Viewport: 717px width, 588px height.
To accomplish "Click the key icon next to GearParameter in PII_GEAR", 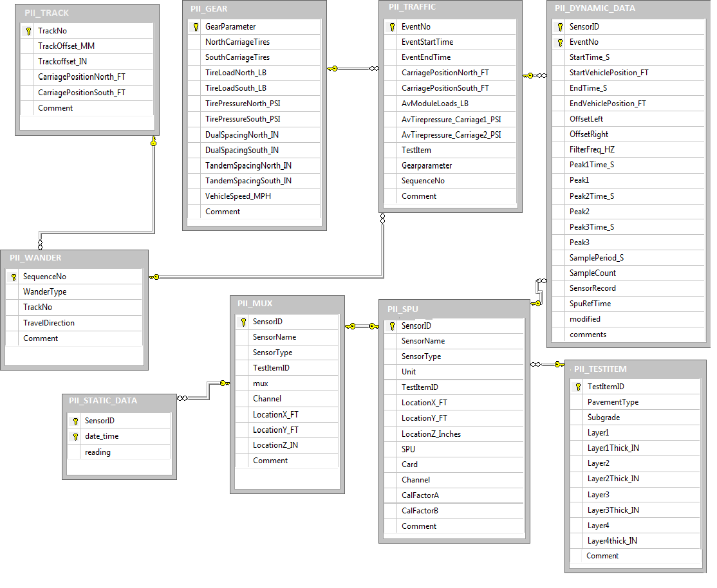I will click(x=196, y=27).
